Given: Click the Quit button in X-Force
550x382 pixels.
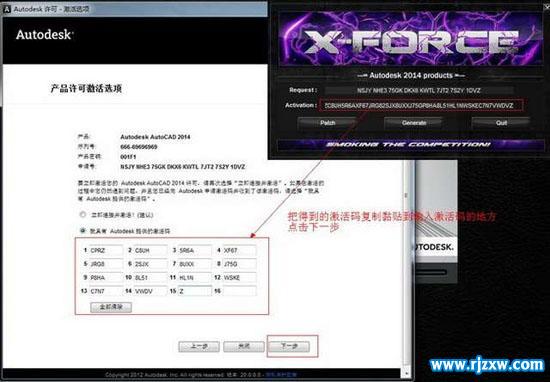Looking at the screenshot, I should (x=501, y=123).
